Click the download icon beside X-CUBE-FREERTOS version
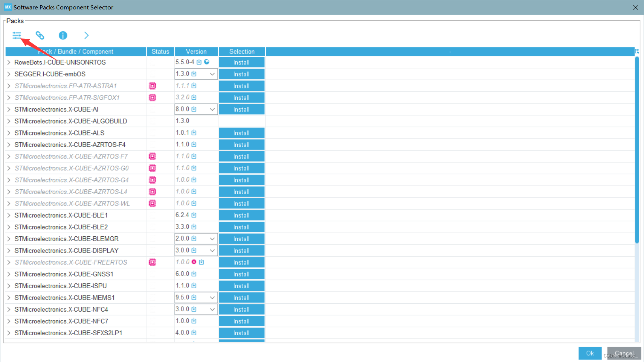 point(201,262)
